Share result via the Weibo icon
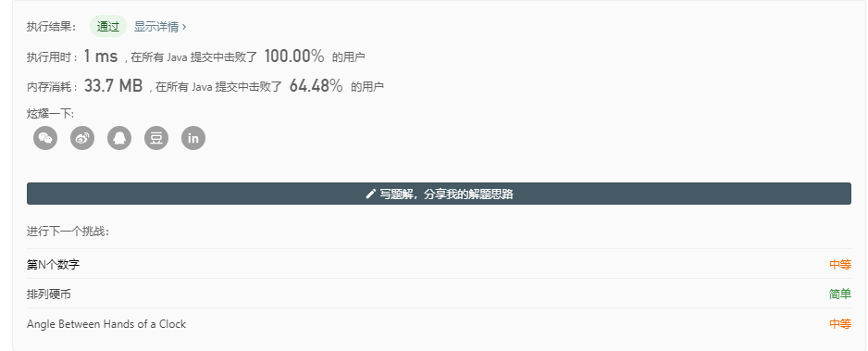Viewport: 868px width, 351px height. (82, 138)
